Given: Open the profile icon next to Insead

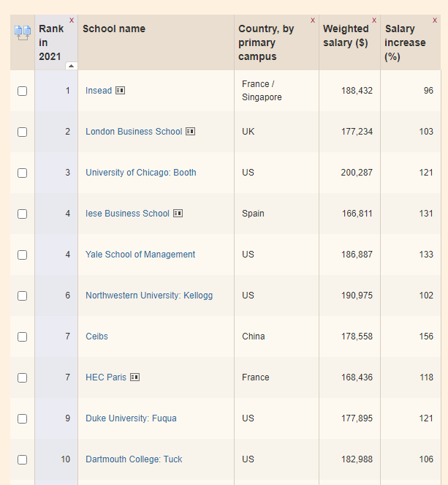Looking at the screenshot, I should tap(120, 91).
